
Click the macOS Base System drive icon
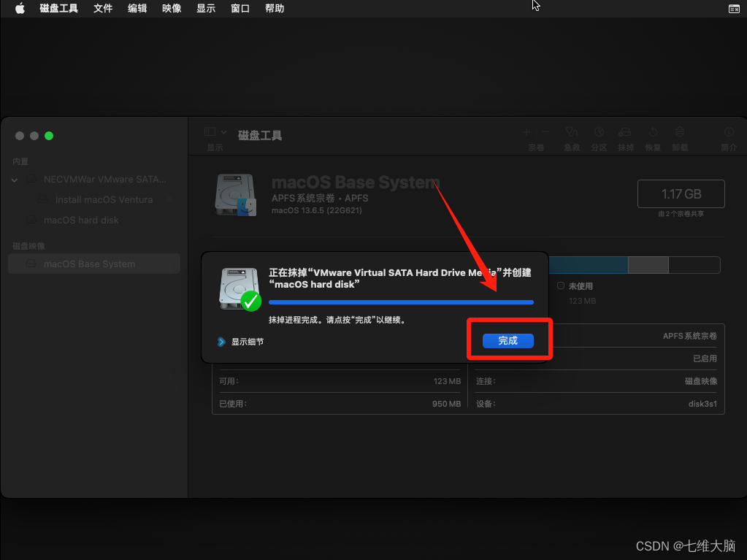(236, 195)
